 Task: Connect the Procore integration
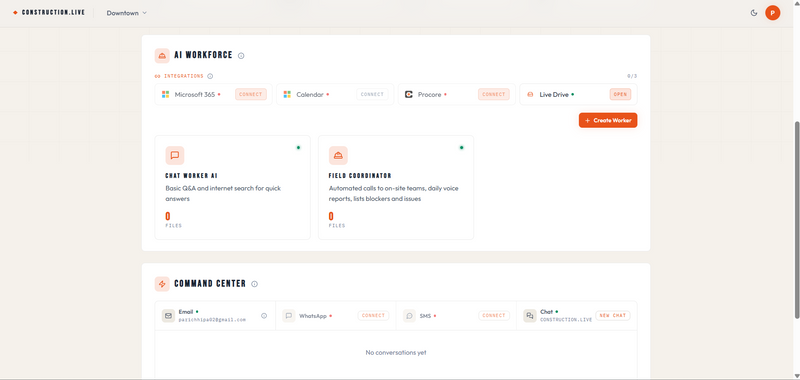click(x=493, y=94)
